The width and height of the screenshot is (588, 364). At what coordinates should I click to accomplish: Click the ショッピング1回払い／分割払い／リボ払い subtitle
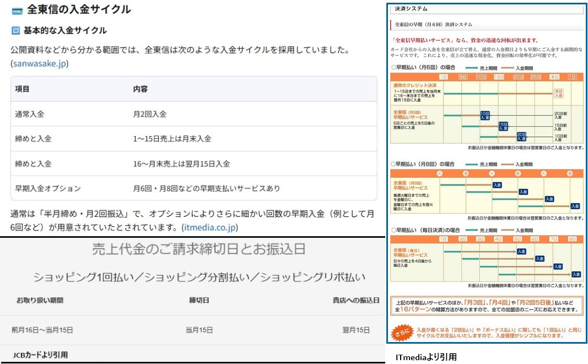pyautogui.click(x=199, y=277)
